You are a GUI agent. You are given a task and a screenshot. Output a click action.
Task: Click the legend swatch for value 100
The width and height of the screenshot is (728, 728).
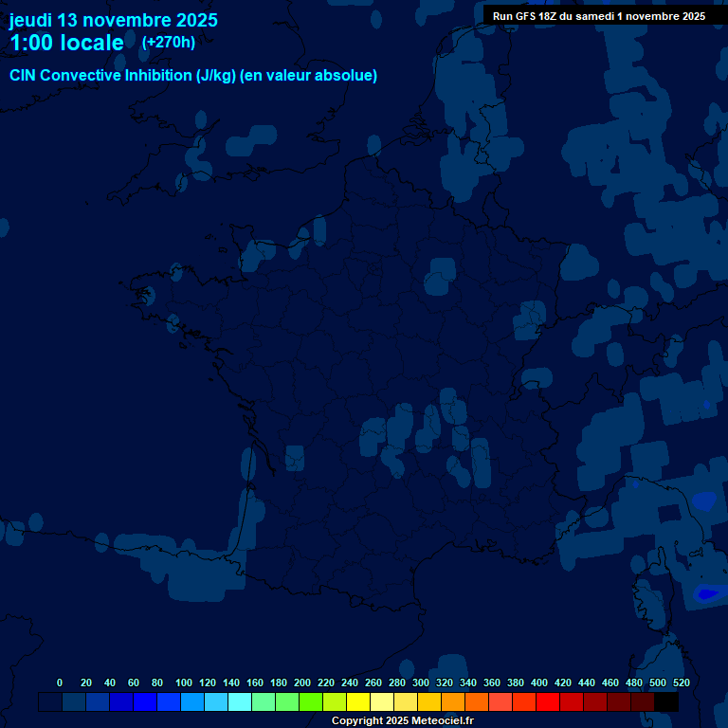(169, 701)
